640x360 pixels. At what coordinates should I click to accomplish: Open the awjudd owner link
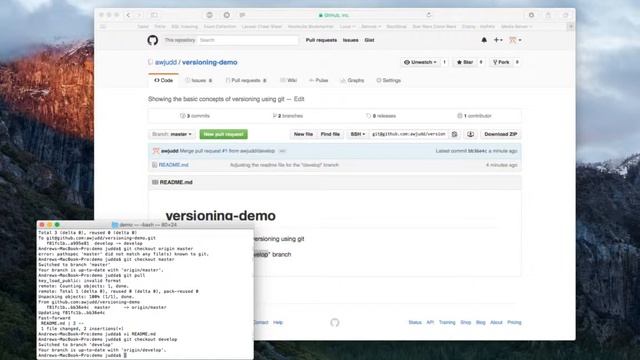(166, 62)
